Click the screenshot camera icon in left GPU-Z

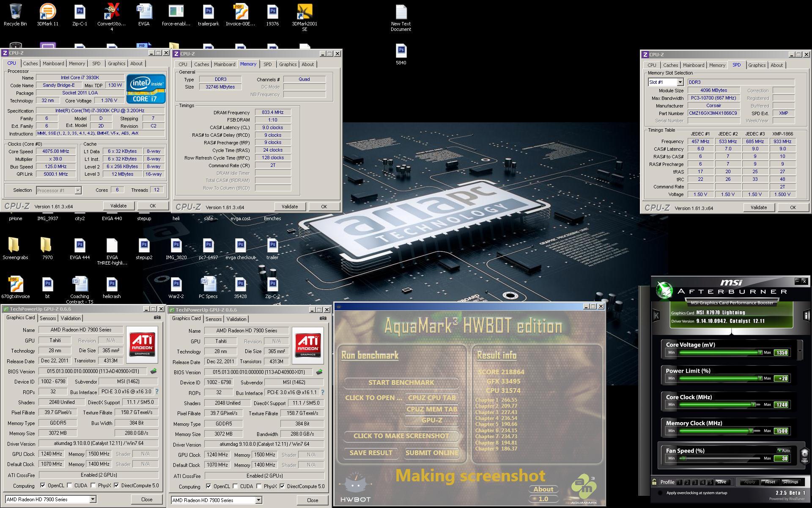[x=157, y=317]
